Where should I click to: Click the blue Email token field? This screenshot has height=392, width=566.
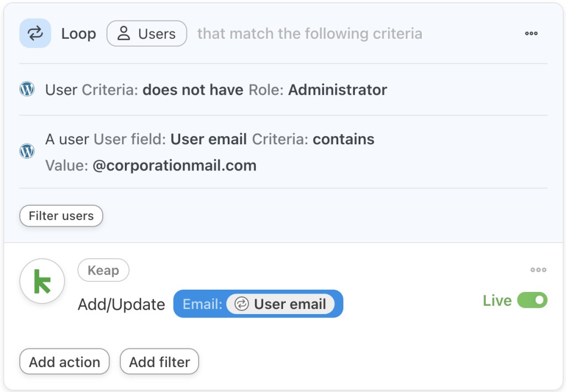pos(258,304)
